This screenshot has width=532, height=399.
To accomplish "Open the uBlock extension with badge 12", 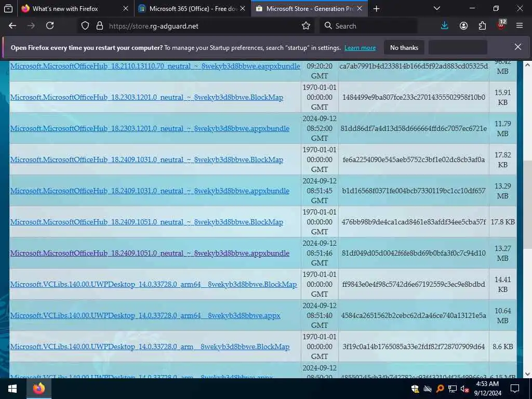I will 501,25.
